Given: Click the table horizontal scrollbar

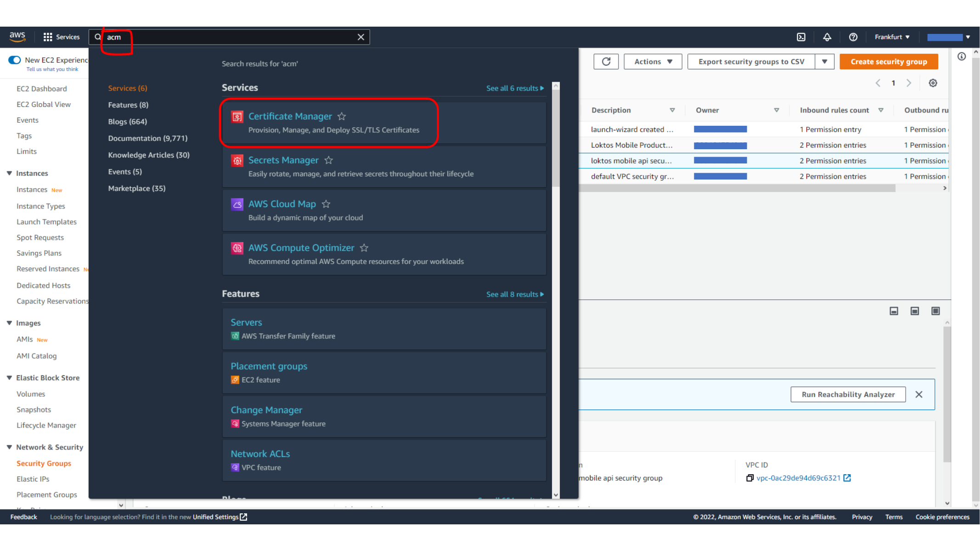Looking at the screenshot, I should [737, 188].
